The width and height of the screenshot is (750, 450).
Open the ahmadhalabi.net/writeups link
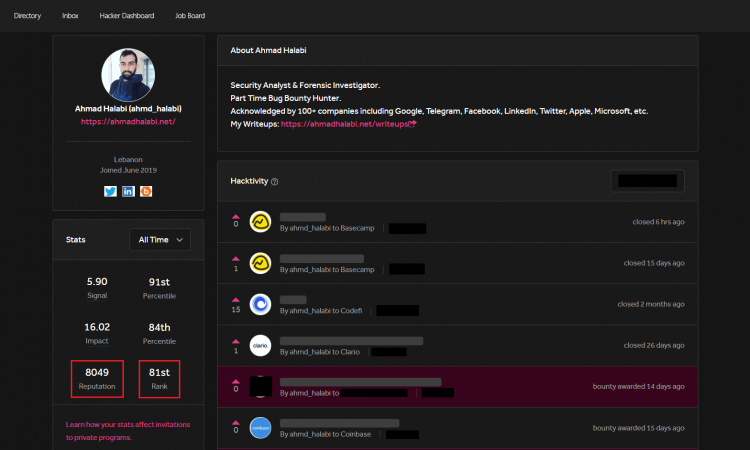tap(344, 124)
